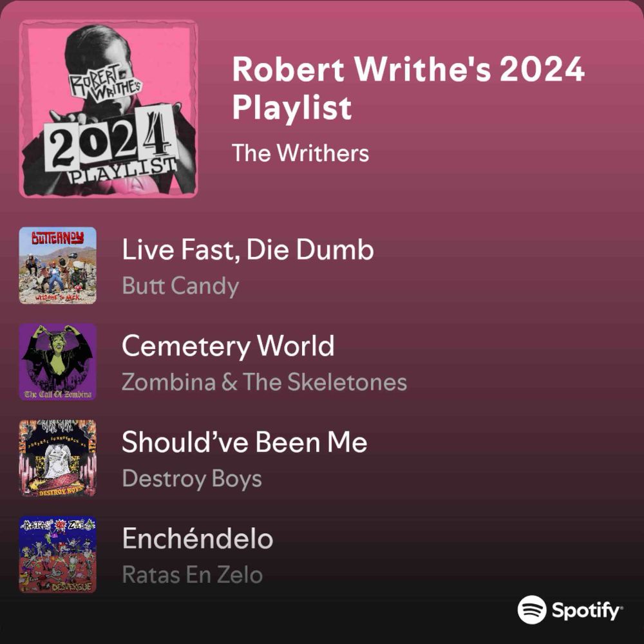This screenshot has height=644, width=644.
Task: Click the playlist title Robert Writhe's 2024 Playlist
Action: pos(408,88)
